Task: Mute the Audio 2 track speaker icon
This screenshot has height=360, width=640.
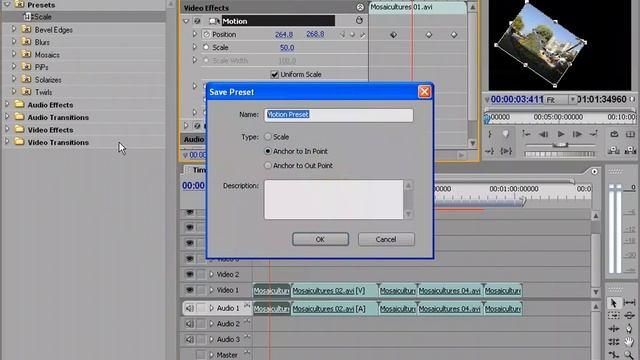Action: click(189, 324)
